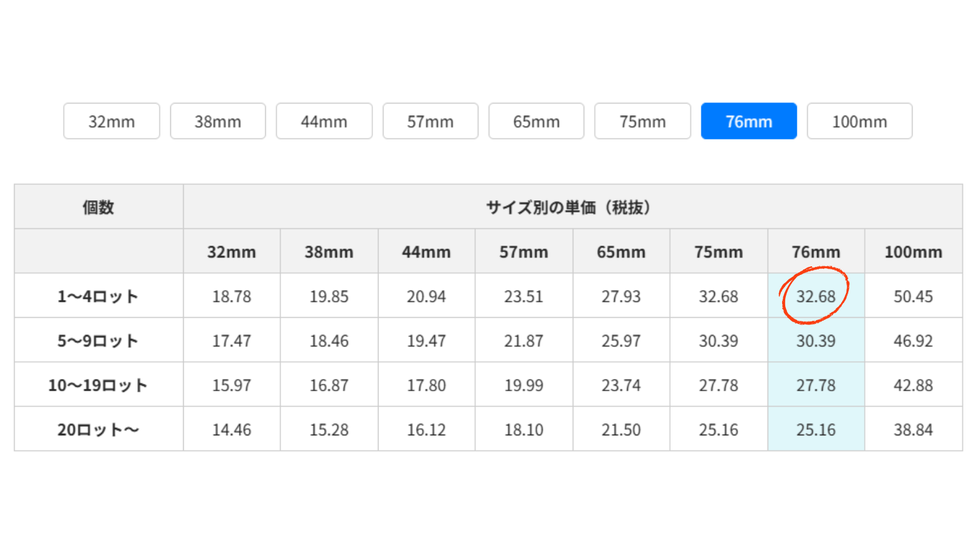Image resolution: width=980 pixels, height=551 pixels.
Task: Select the 100mm size button
Action: pyautogui.click(x=859, y=121)
